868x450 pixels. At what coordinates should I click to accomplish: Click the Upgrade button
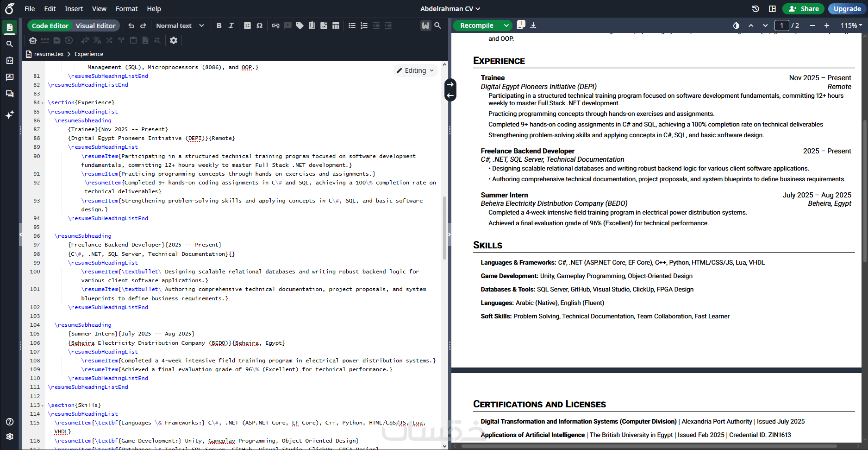847,9
